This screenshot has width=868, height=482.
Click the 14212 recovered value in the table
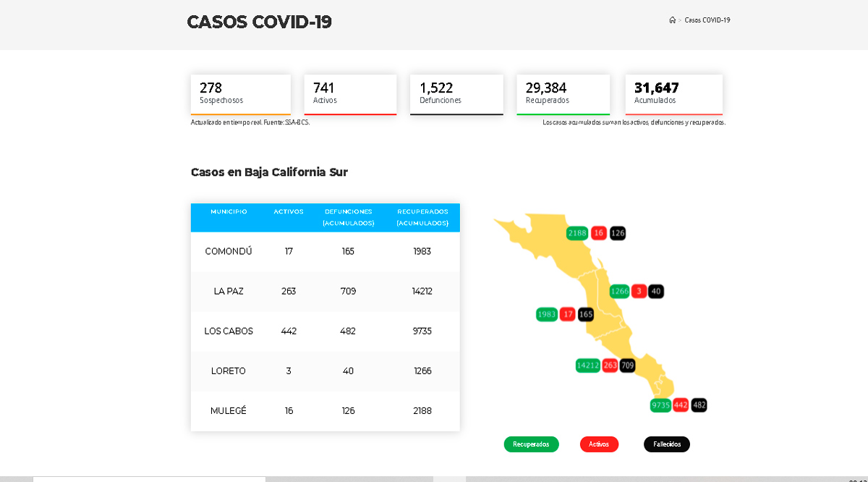422,292
